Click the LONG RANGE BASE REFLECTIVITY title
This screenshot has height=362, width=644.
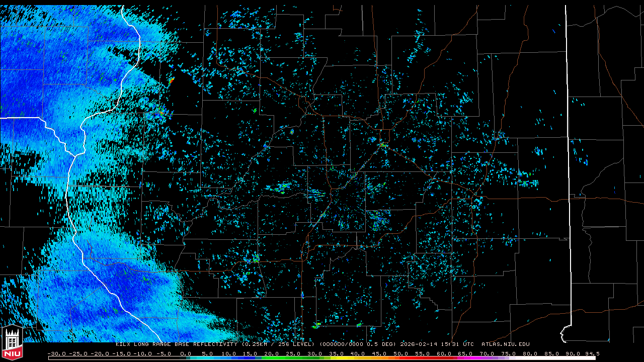point(186,344)
